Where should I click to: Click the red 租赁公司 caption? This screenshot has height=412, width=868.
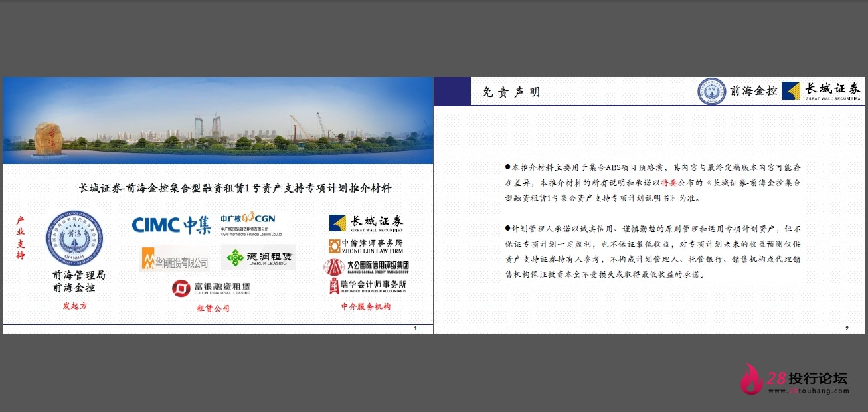[x=213, y=308]
